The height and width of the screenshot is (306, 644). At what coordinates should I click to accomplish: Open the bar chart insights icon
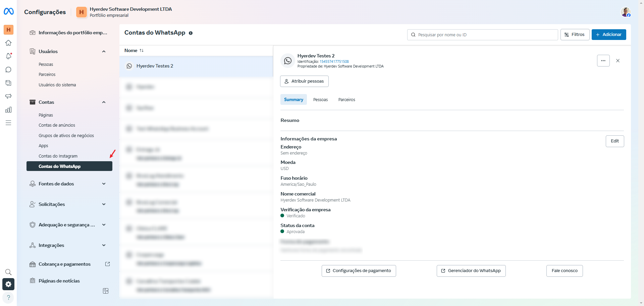pos(8,110)
